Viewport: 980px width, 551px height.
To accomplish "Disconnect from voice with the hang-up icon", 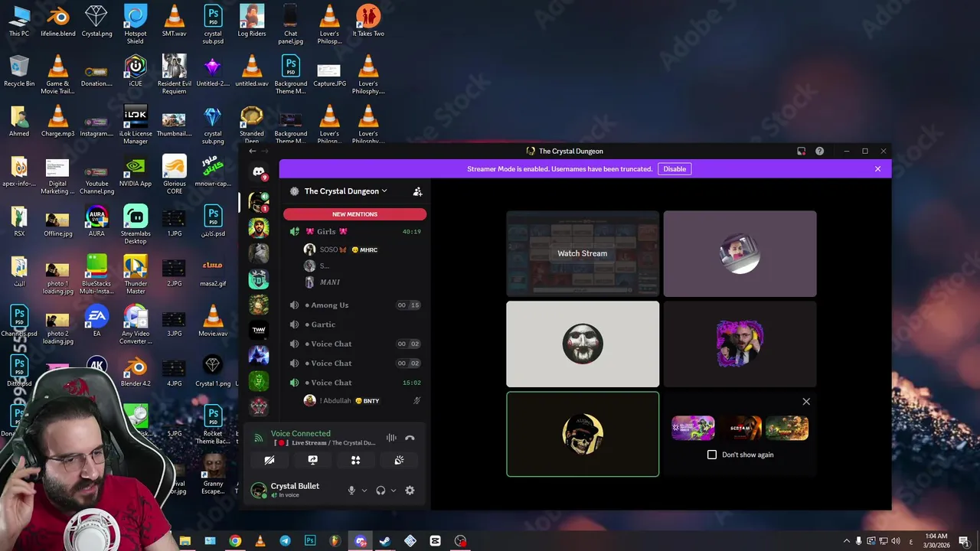I will pos(410,438).
